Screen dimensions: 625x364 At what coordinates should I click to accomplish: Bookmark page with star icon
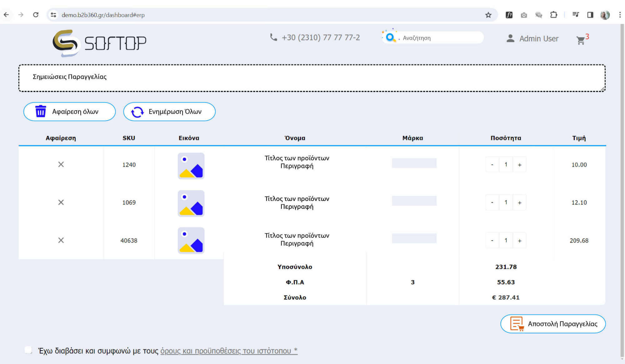[x=488, y=15]
